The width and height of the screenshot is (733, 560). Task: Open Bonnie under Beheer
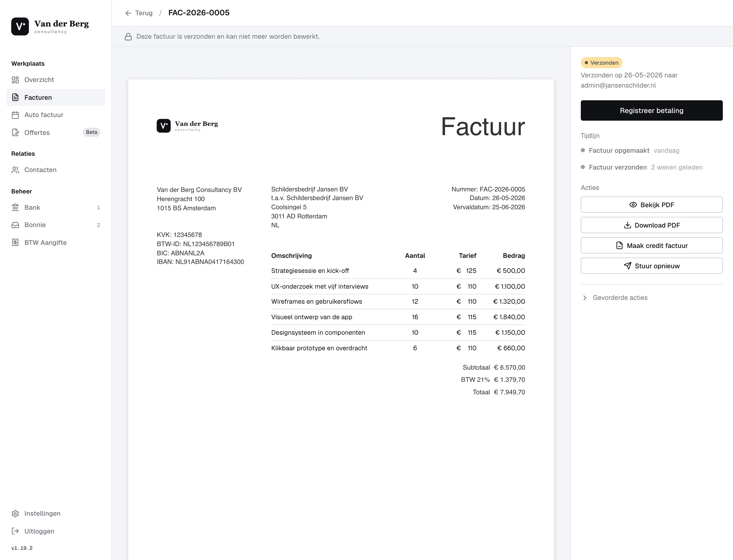56,225
